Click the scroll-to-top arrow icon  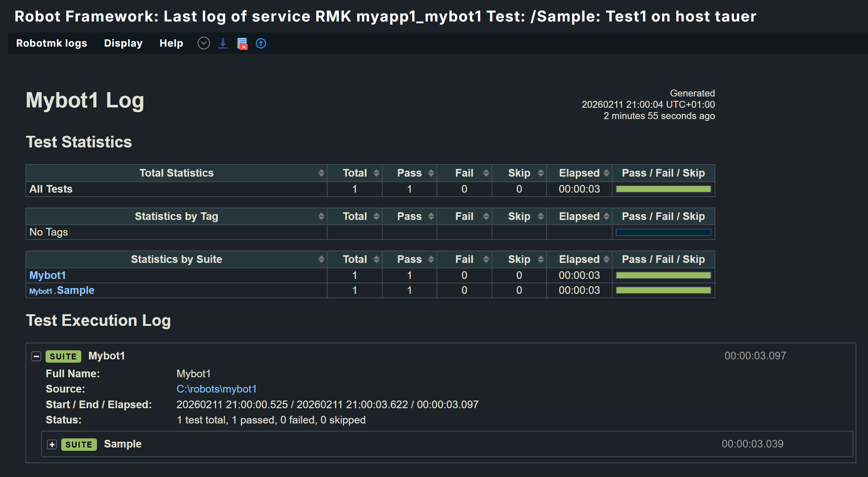point(261,43)
